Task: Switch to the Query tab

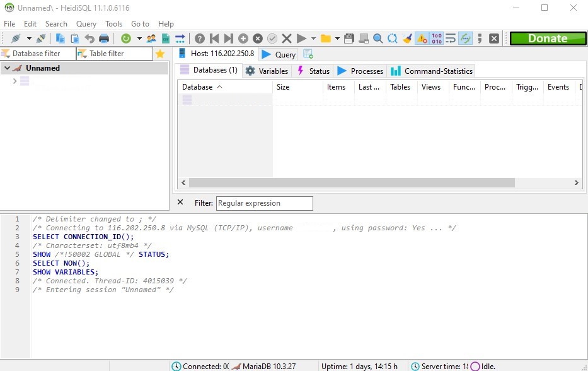Action: pos(279,54)
